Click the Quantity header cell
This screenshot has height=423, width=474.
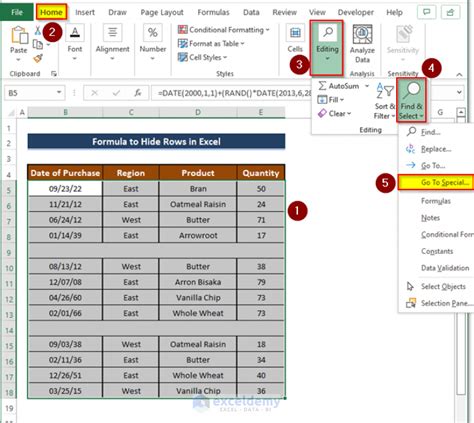(x=261, y=173)
